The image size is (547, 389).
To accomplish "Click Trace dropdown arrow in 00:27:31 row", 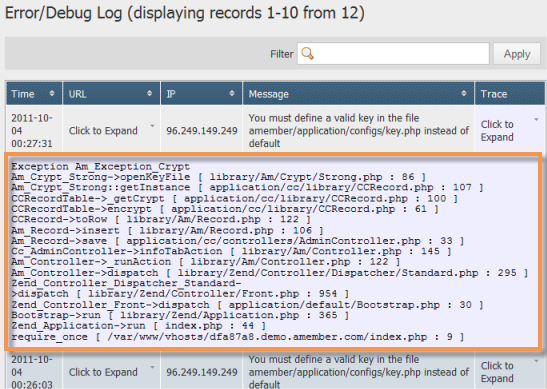I will [x=537, y=120].
